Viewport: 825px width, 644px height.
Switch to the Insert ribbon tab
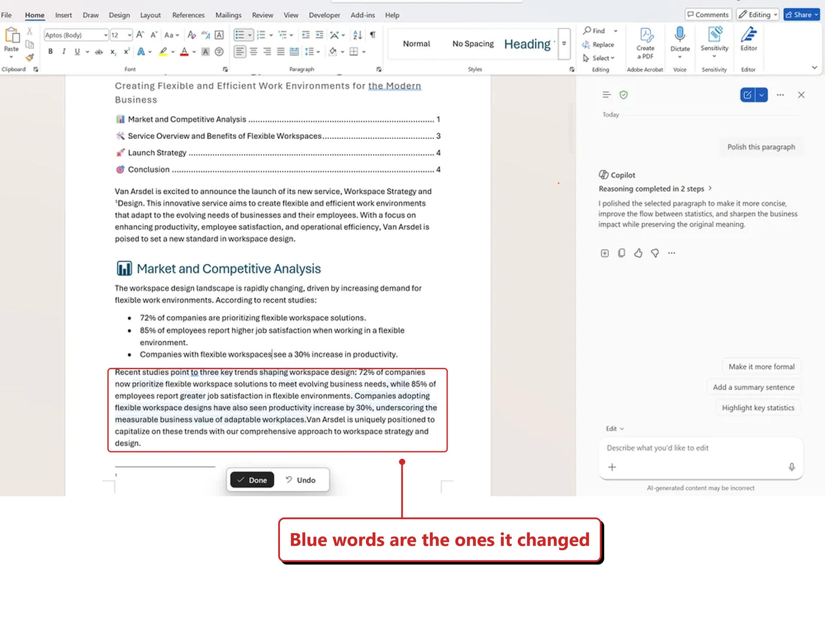click(x=63, y=15)
